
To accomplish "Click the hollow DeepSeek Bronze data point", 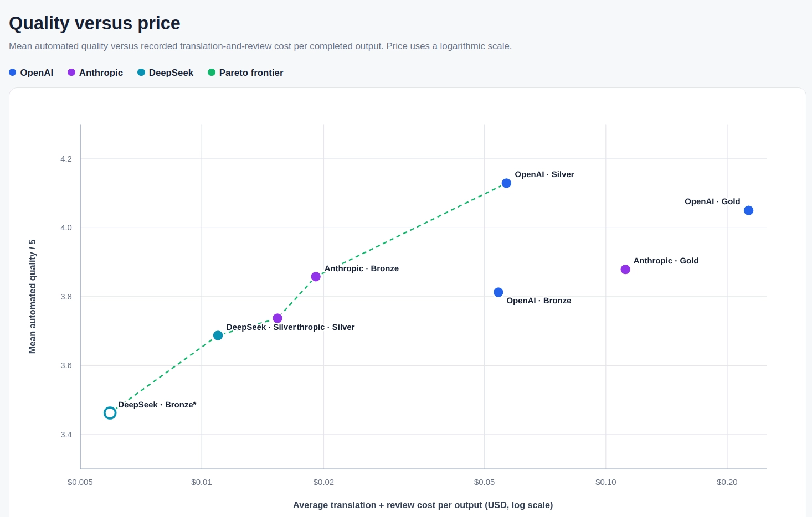I will [110, 413].
